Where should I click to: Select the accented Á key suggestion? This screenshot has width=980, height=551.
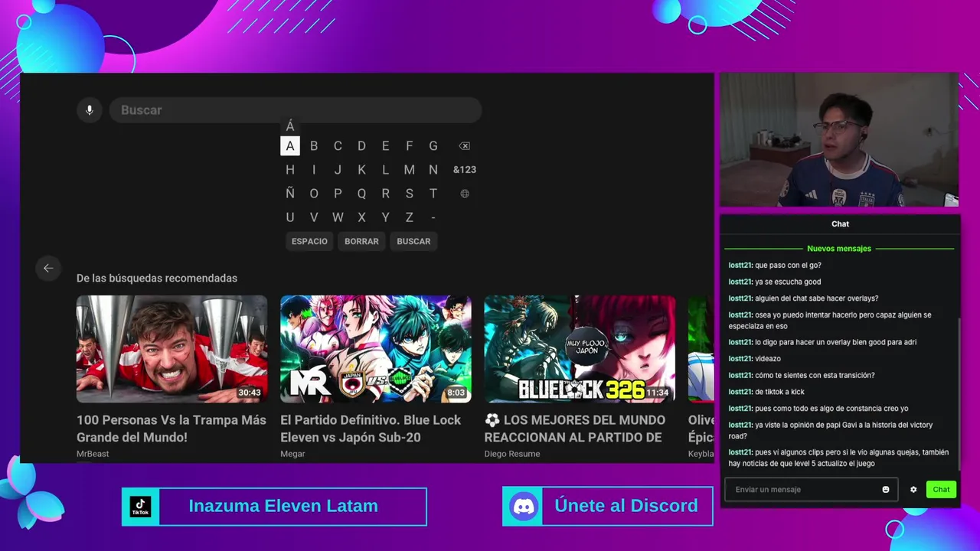289,126
